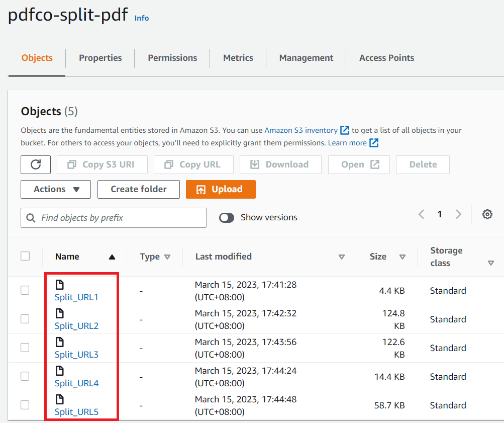This screenshot has width=504, height=423.
Task: Check the select-all checkbox in the table header
Action: (25, 256)
